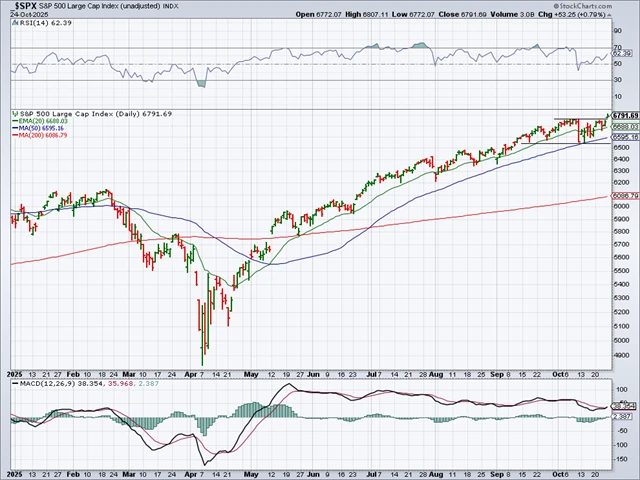Click Jul on the price panel date axis
This screenshot has height=480, width=640.
372,374
